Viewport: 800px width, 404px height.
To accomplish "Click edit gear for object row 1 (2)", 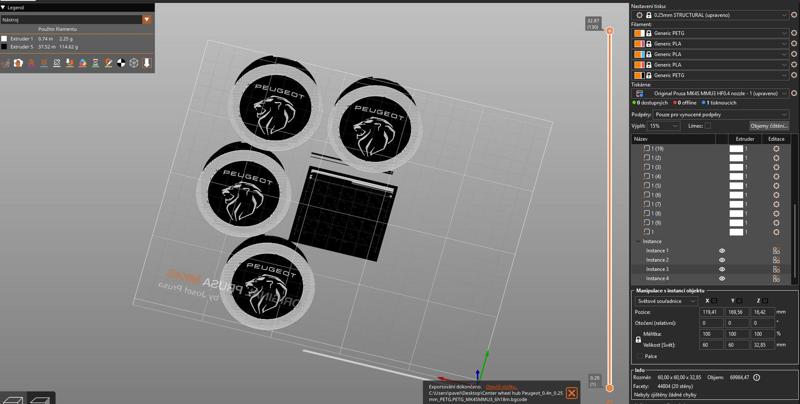I will pos(776,158).
